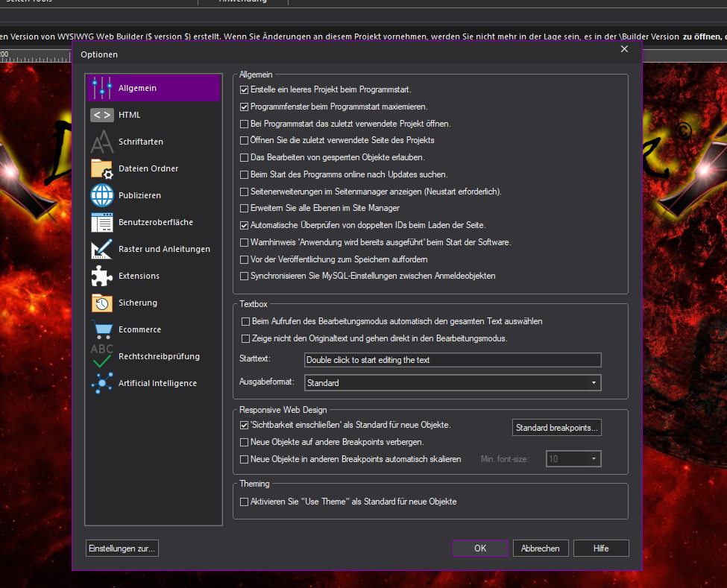Viewport: 727px width, 588px height.
Task: Click the Extensions puzzle piece icon
Action: click(102, 276)
